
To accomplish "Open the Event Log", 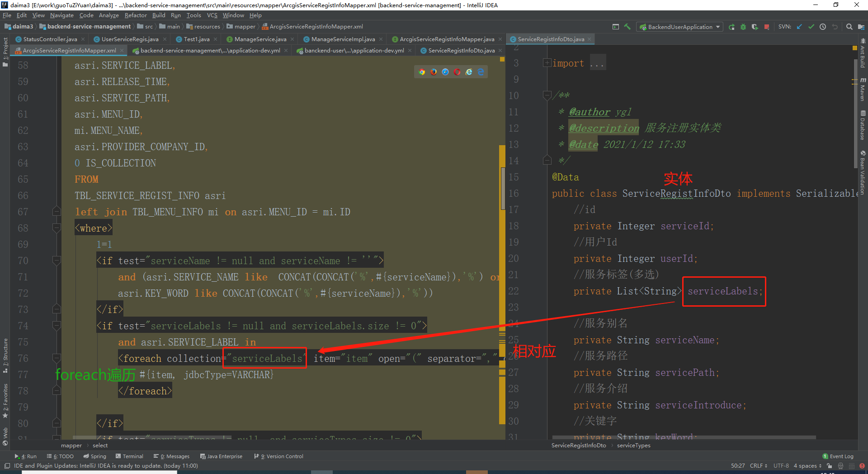I will point(838,456).
